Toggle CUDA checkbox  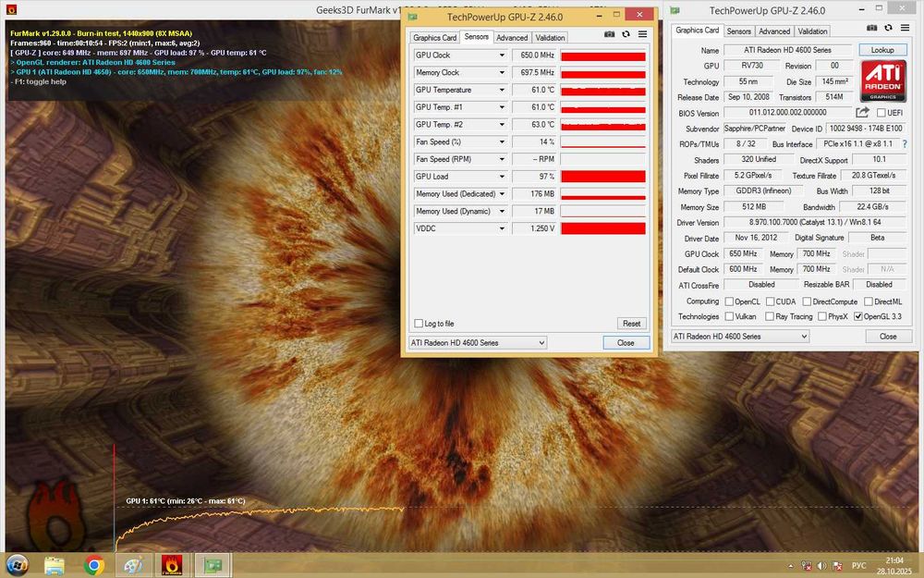pyautogui.click(x=770, y=301)
